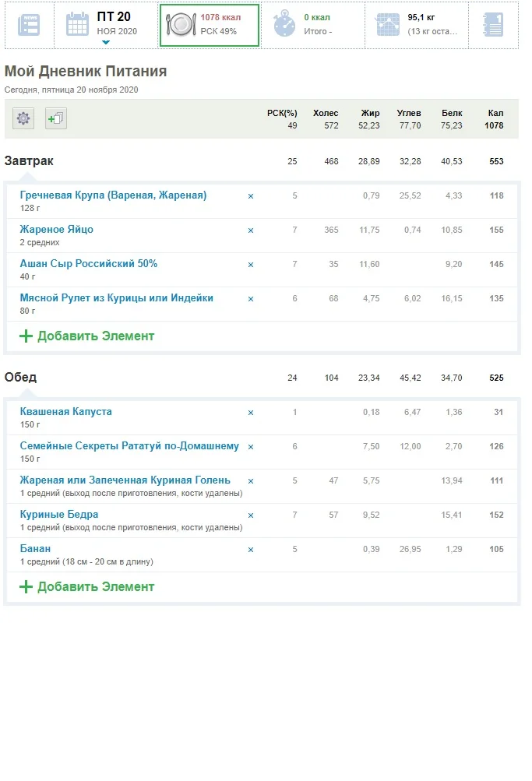Click the Холес column header
532x781 pixels.
326,113
